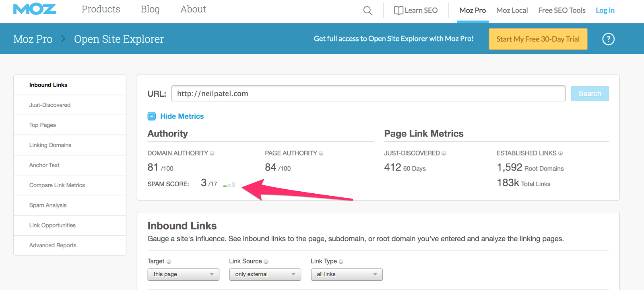The width and height of the screenshot is (644, 290).
Task: Select Just-Discovered in sidebar
Action: tap(70, 105)
